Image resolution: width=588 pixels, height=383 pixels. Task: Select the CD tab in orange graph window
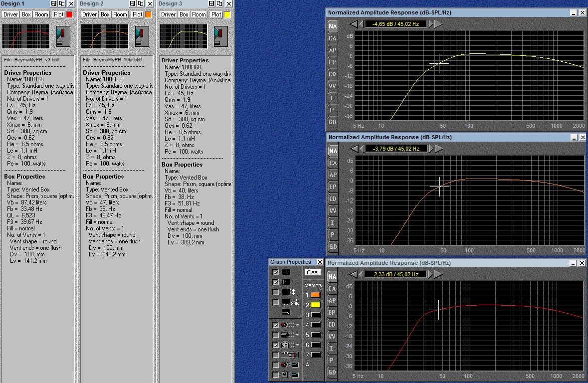click(x=333, y=199)
